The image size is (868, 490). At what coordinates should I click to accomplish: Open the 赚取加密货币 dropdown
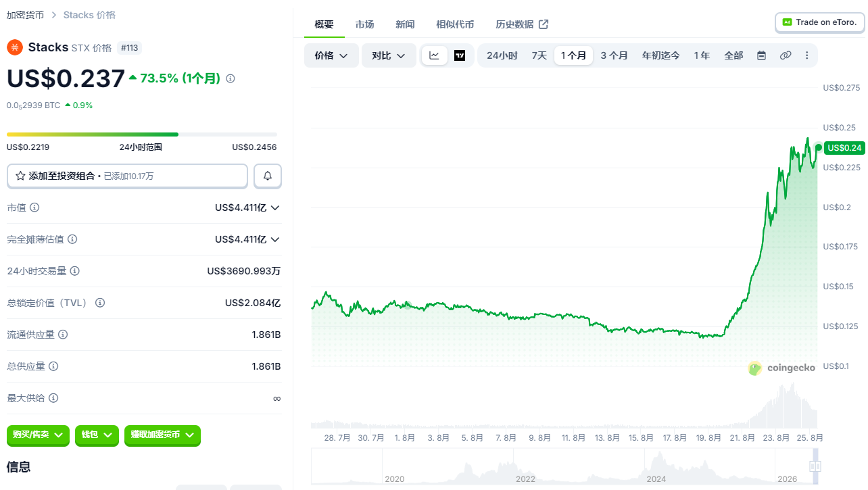pyautogui.click(x=162, y=435)
